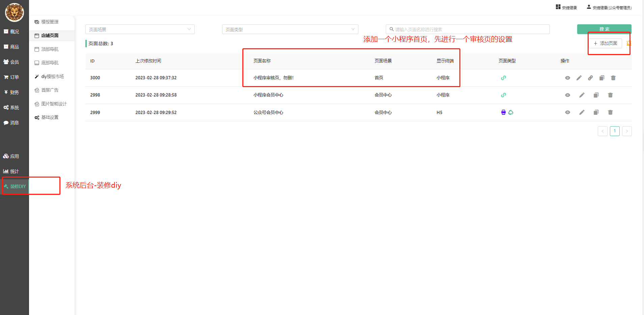Click the green 搜索 button
Image resolution: width=644 pixels, height=315 pixels.
coord(604,29)
